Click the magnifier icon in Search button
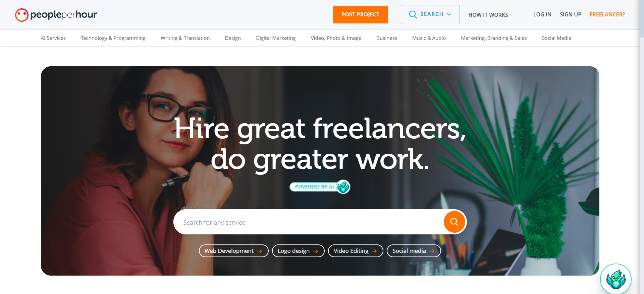The height and width of the screenshot is (294, 644). point(413,14)
